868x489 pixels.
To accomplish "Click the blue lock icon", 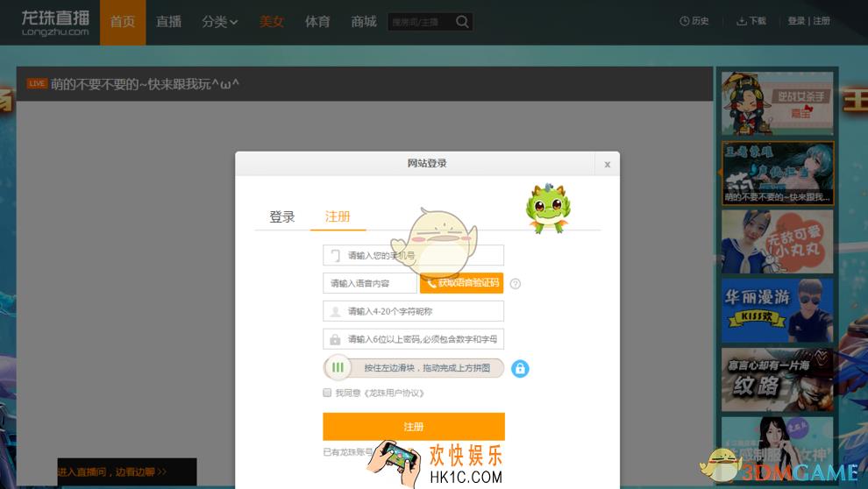I will [520, 368].
